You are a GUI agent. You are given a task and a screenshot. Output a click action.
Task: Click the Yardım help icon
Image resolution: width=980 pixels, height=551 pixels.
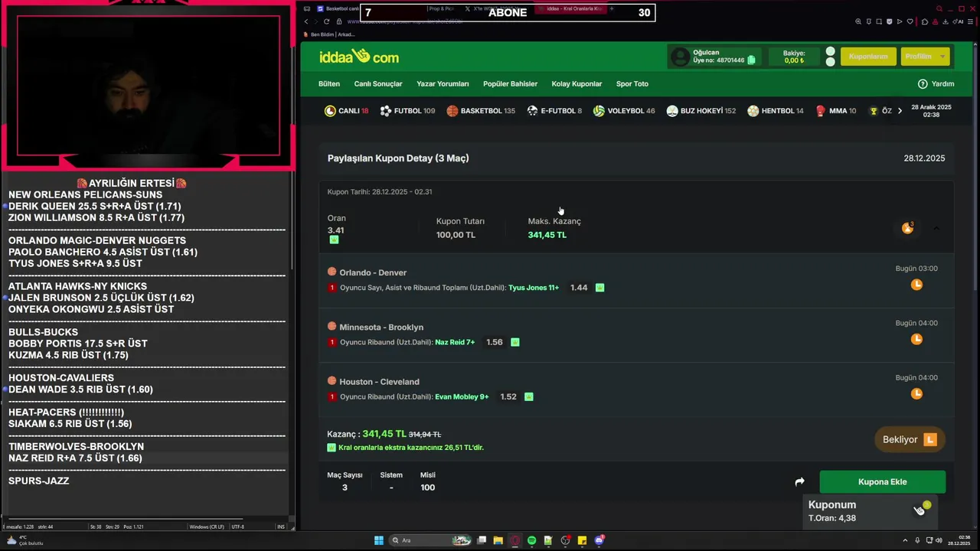[x=923, y=83]
